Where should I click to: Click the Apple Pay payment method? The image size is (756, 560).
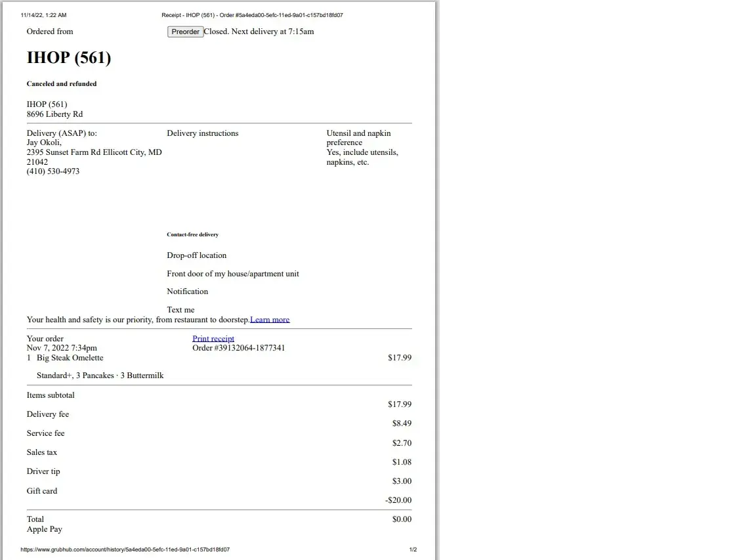(45, 529)
